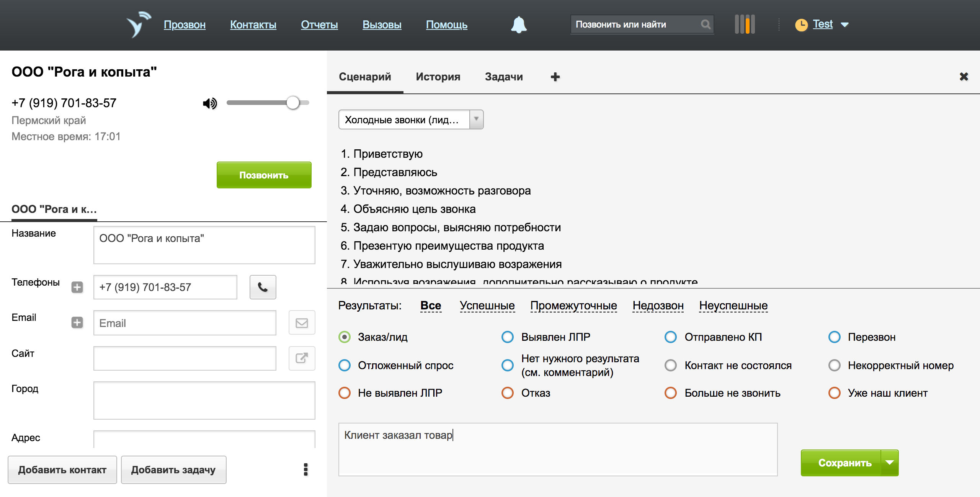Send email using envelope icon
The height and width of the screenshot is (497, 980).
coord(302,323)
